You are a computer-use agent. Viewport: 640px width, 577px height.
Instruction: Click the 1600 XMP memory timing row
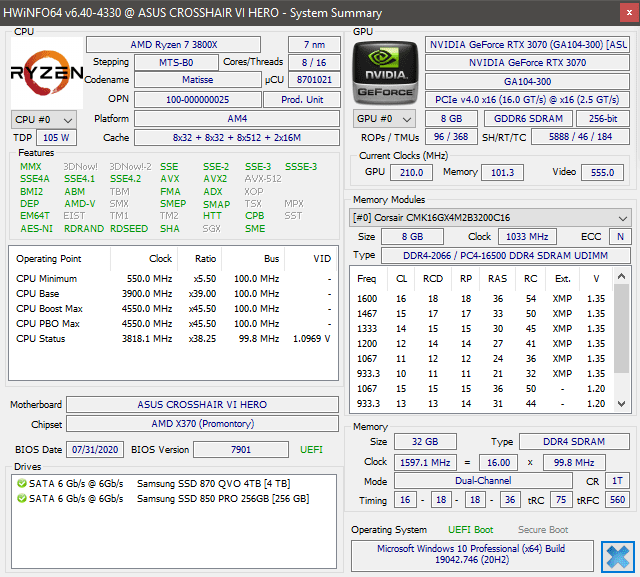(x=481, y=299)
